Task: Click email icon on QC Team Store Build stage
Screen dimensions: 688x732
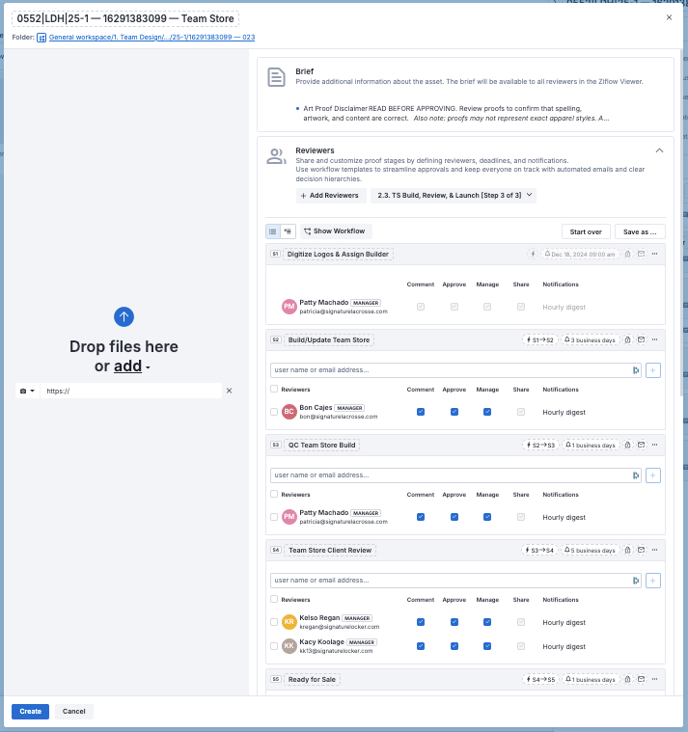Action: click(x=641, y=445)
